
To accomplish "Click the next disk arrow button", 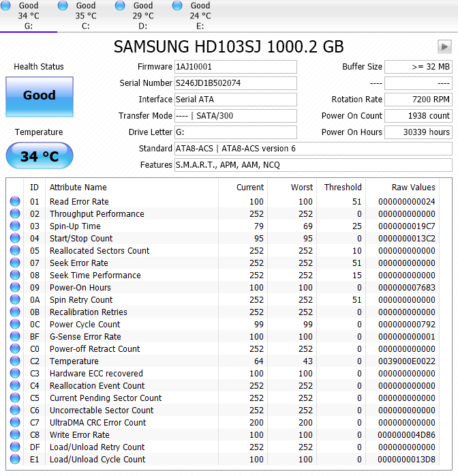I will 444,47.
